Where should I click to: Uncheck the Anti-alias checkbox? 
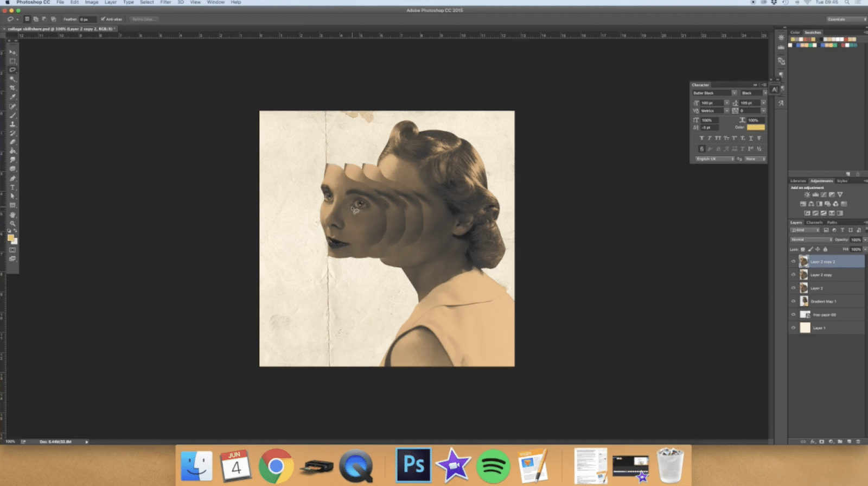103,19
